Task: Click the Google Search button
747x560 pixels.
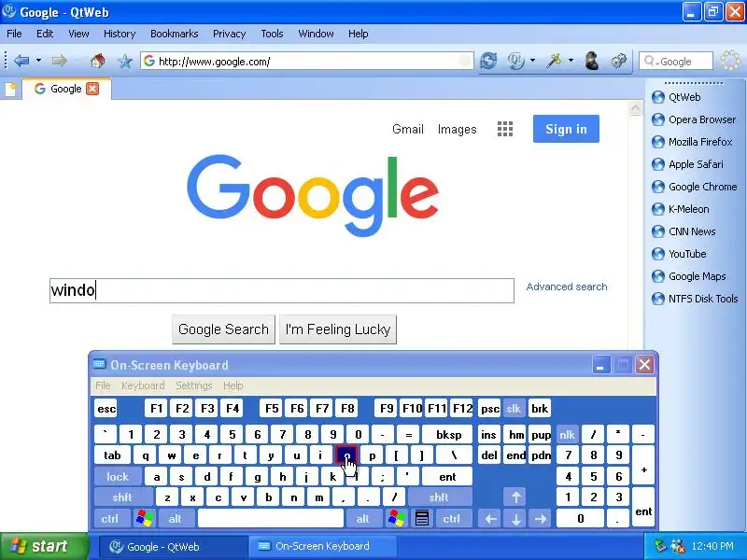Action: point(223,329)
